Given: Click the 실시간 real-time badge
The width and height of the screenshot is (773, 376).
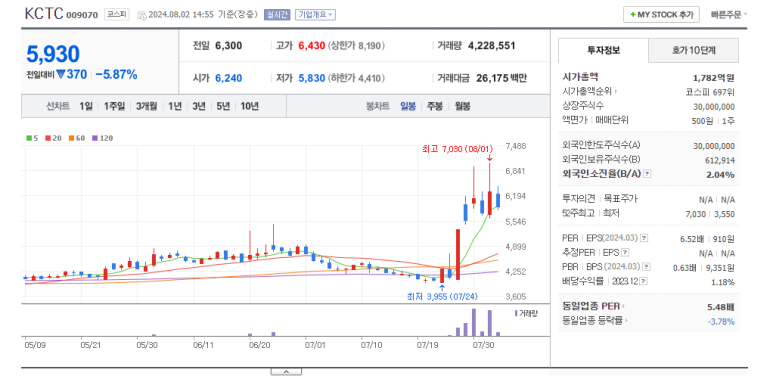Looking at the screenshot, I should pyautogui.click(x=277, y=15).
